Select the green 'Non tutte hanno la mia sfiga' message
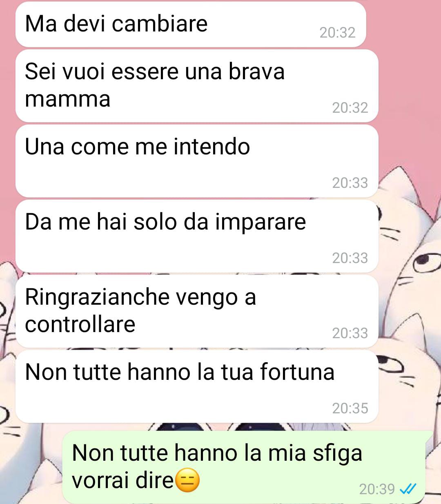 244,467
